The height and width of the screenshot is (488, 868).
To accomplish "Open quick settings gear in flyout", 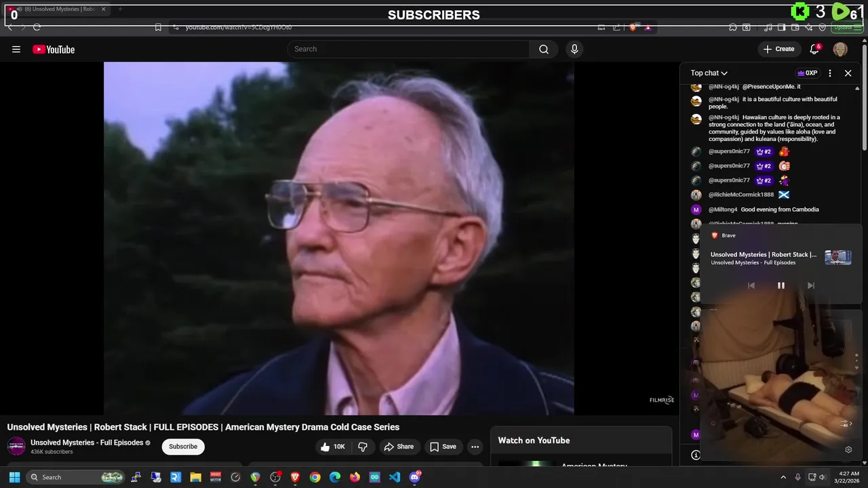I will [848, 449].
